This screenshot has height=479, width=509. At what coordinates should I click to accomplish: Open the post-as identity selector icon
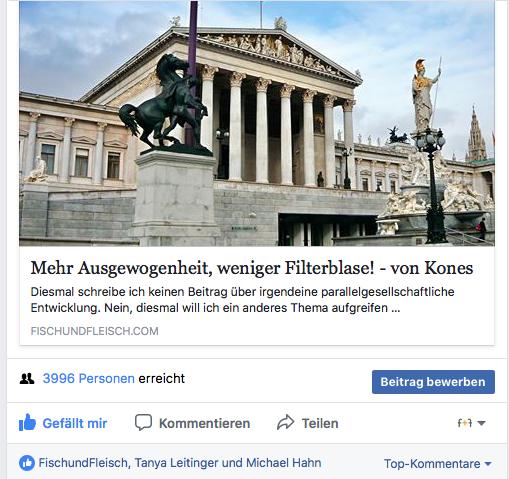465,423
